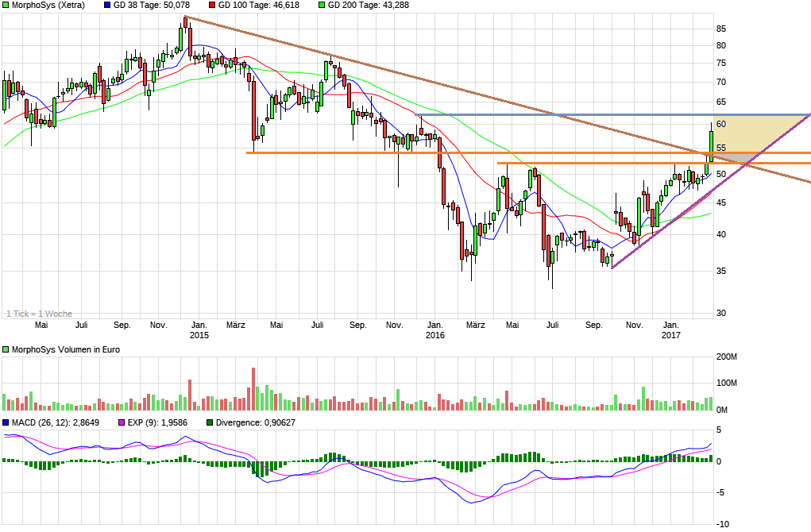Click the magenta EXP (9) indicator icon
Viewport: 811px width, 532px height.
tap(121, 422)
